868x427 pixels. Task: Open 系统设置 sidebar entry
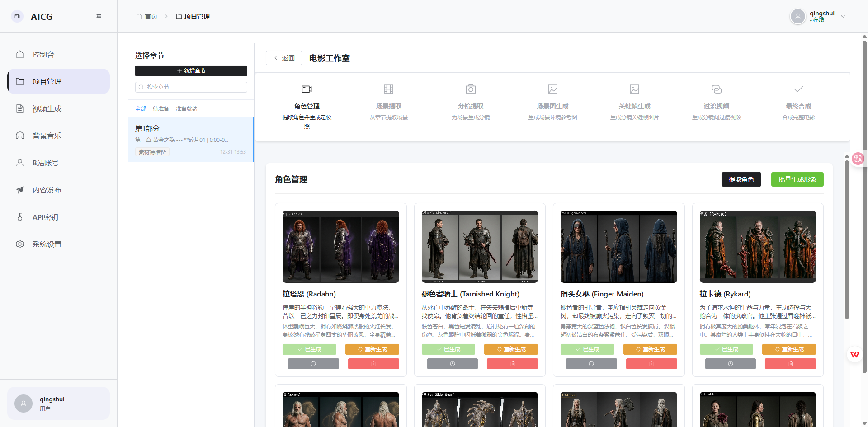tap(58, 244)
